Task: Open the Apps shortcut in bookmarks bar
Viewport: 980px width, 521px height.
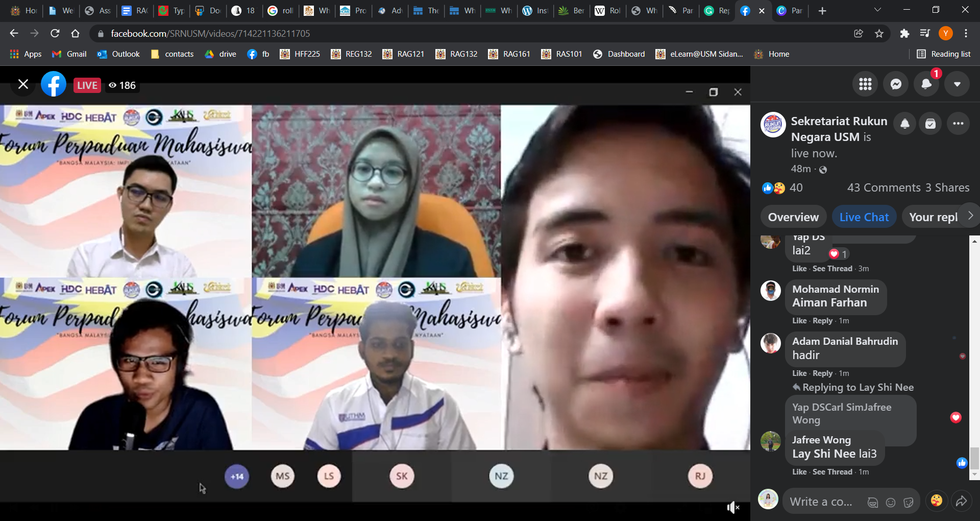Action: (26, 54)
